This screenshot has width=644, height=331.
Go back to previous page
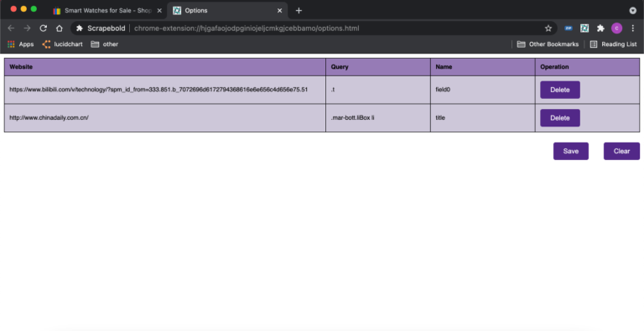[x=11, y=28]
